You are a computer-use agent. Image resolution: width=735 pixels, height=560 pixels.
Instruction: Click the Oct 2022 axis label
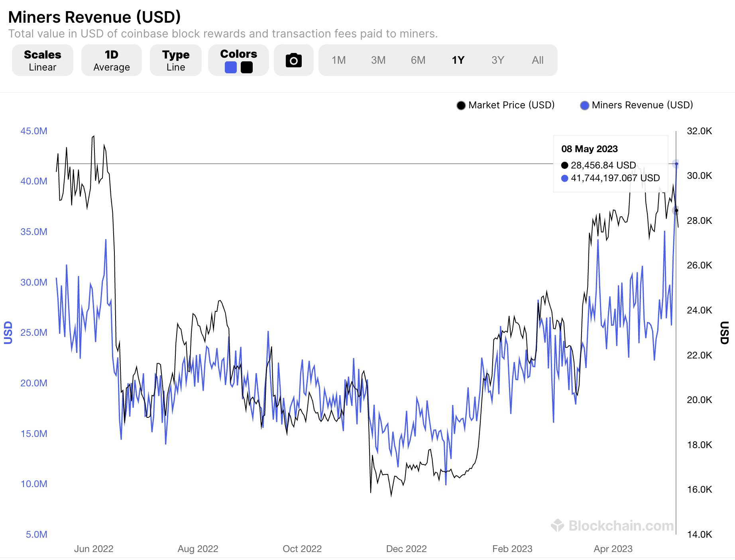point(302,549)
